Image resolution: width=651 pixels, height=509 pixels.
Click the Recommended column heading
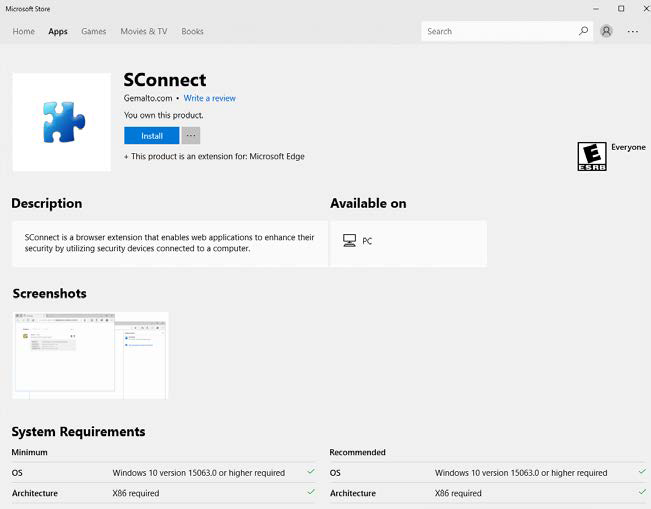point(357,452)
